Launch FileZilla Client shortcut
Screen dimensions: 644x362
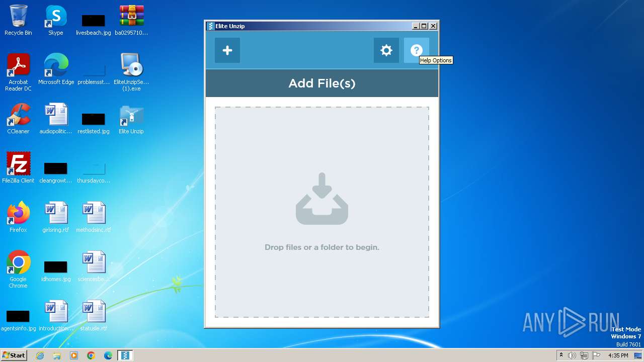[x=18, y=168]
